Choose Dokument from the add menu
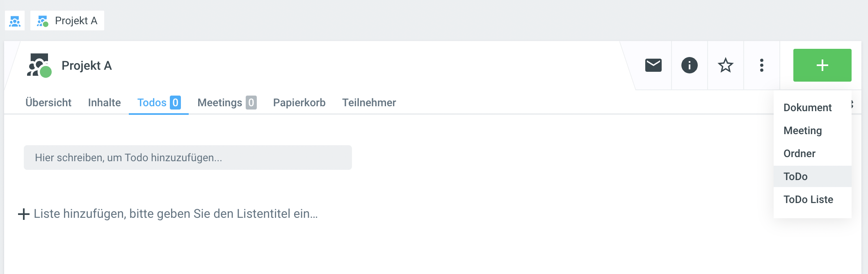This screenshot has width=868, height=274. pos(807,107)
